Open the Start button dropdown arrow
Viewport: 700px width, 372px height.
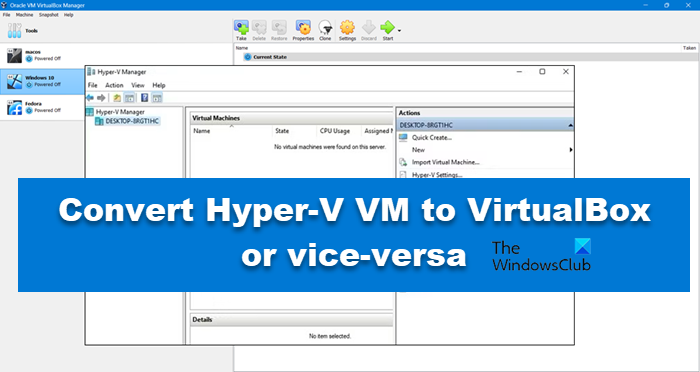pyautogui.click(x=399, y=31)
